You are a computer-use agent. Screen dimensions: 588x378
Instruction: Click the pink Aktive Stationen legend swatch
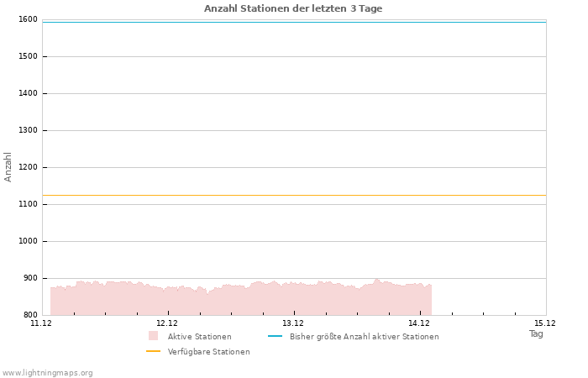coord(153,336)
